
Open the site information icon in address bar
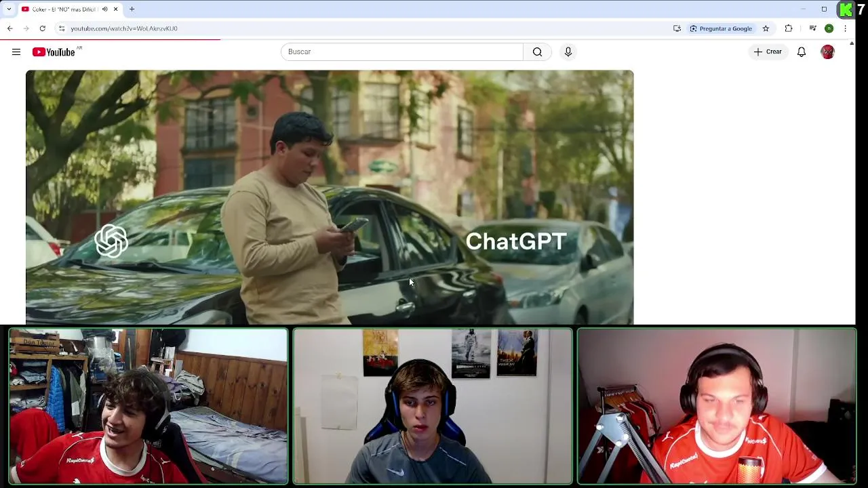tap(62, 28)
